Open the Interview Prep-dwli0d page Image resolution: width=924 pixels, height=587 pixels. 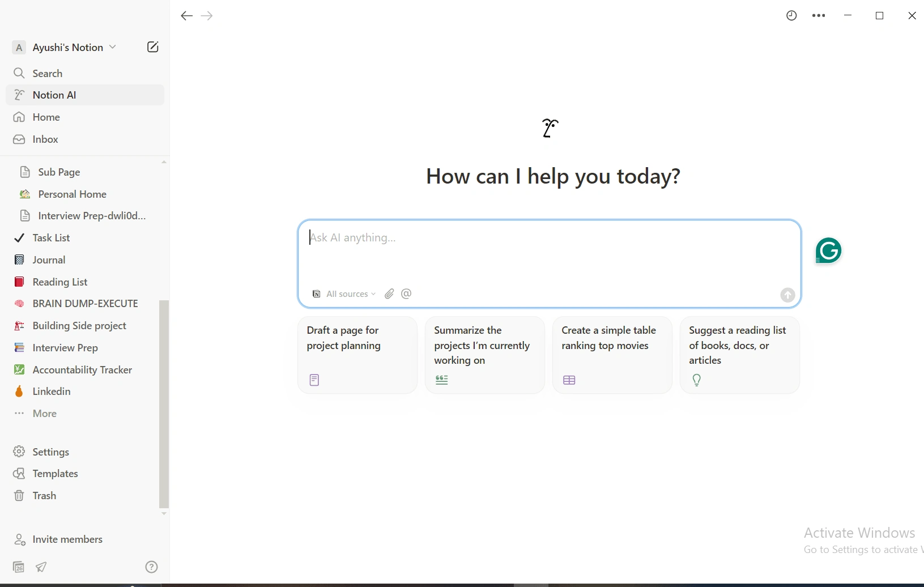[82, 215]
